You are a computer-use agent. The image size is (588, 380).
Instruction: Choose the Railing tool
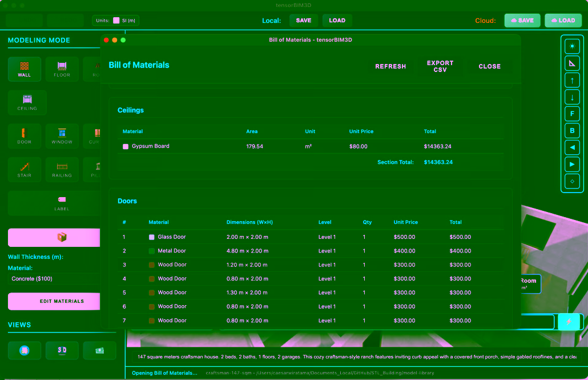62,170
